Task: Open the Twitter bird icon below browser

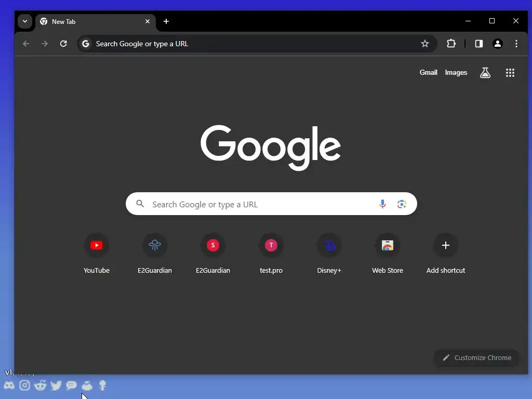Action: pyautogui.click(x=56, y=385)
